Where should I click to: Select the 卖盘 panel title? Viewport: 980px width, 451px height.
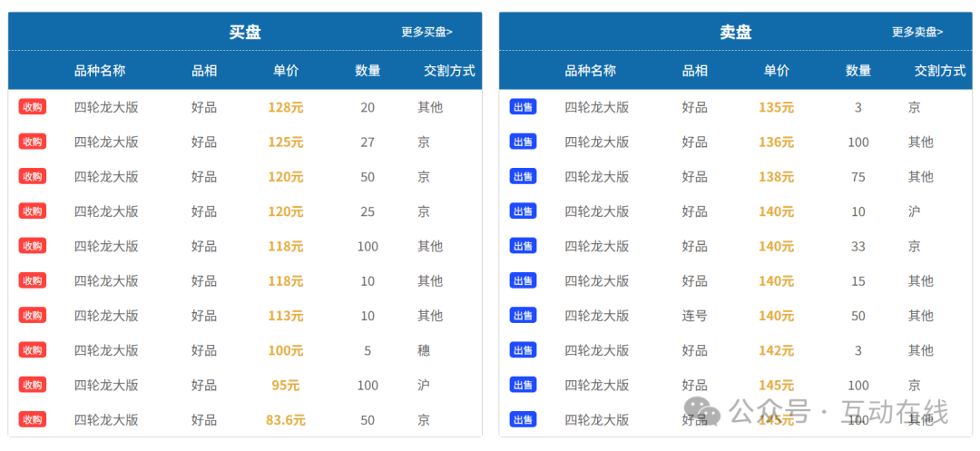[x=736, y=32]
